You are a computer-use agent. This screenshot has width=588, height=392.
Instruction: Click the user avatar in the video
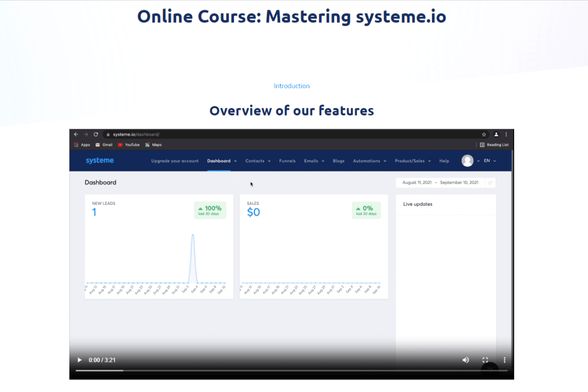468,161
